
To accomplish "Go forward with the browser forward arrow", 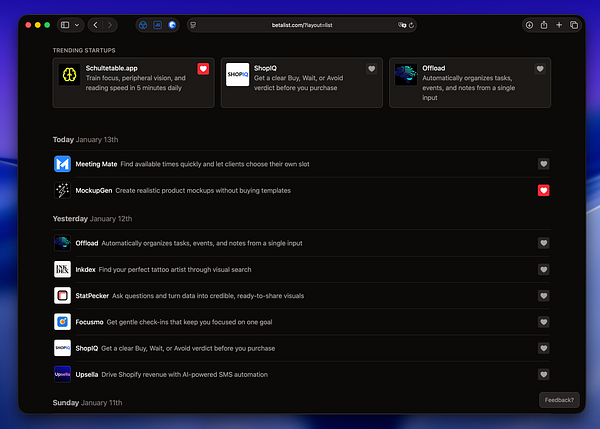I will (x=110, y=25).
